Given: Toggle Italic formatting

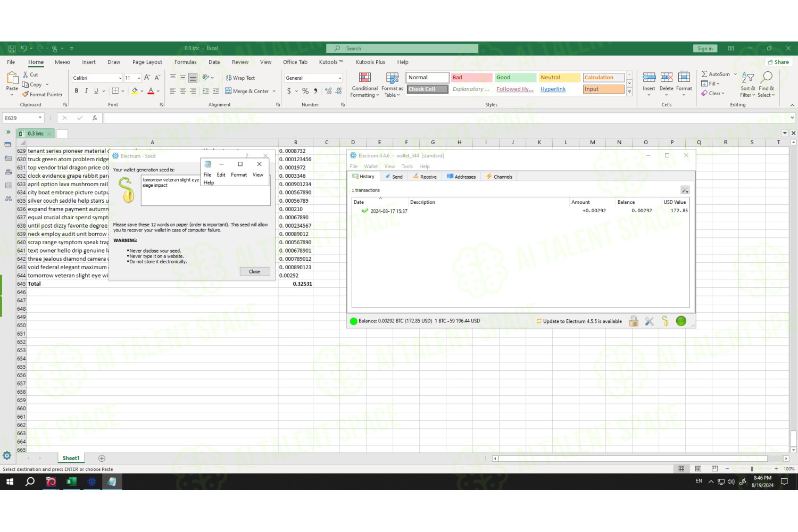Looking at the screenshot, I should coord(86,91).
